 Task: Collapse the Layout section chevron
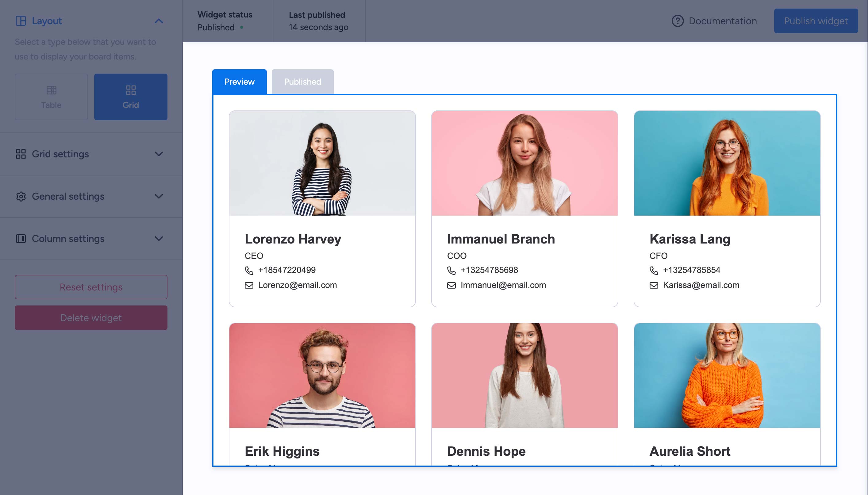pos(159,21)
